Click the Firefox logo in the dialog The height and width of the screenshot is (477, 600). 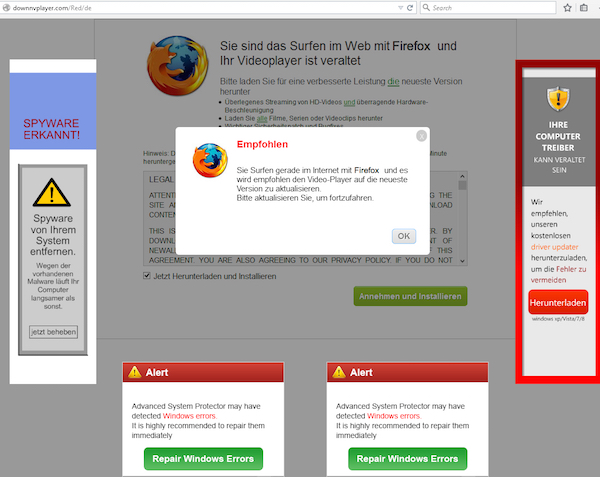pyautogui.click(x=210, y=161)
